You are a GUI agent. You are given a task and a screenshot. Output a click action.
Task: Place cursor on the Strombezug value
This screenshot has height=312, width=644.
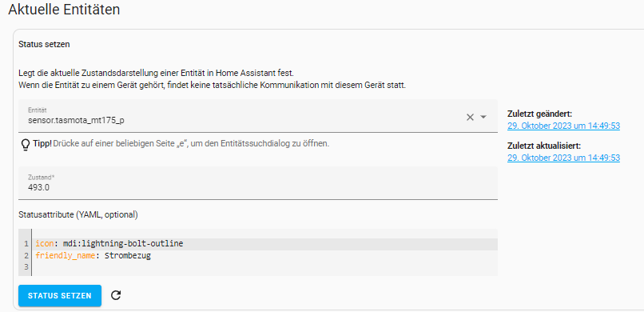tap(126, 256)
